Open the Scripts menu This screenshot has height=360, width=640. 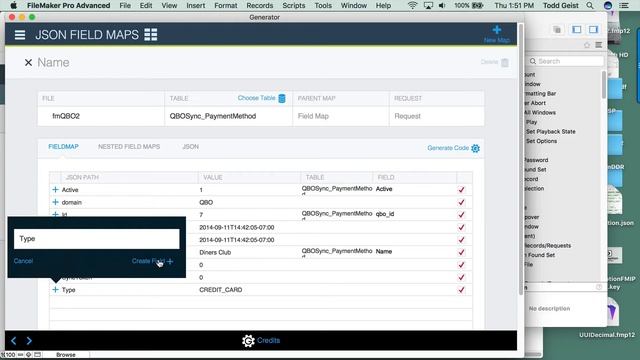pos(293,6)
